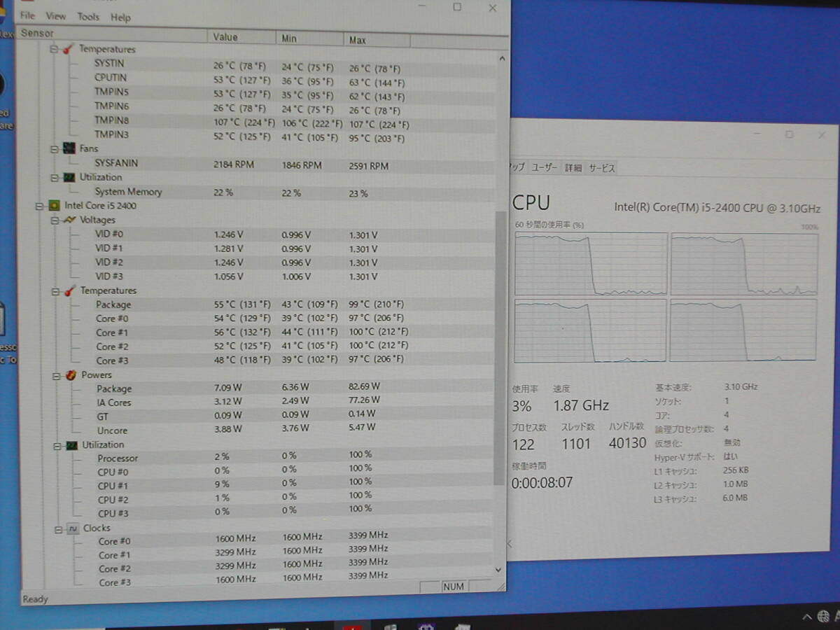Click the bottom-left CPU core usage graph
Viewport: 840px width, 630px height.
pyautogui.click(x=591, y=330)
